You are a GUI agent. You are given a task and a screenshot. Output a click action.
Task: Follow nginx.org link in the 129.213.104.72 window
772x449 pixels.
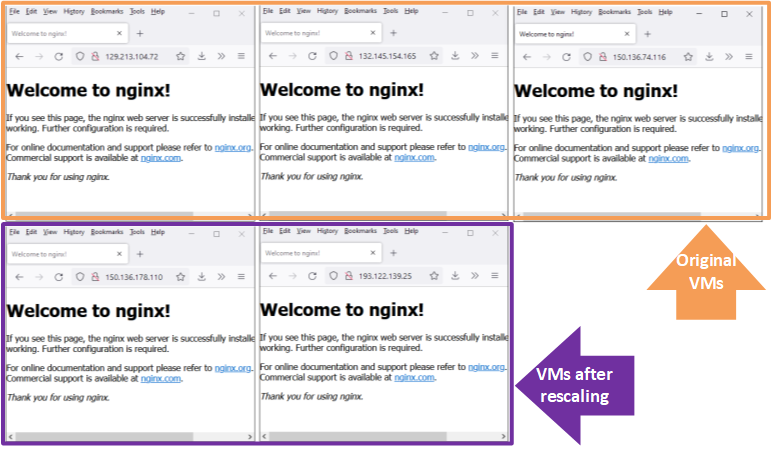pyautogui.click(x=233, y=147)
